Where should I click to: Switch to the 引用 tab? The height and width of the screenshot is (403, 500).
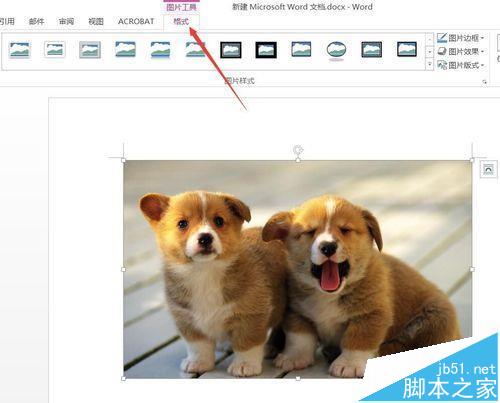(x=7, y=22)
